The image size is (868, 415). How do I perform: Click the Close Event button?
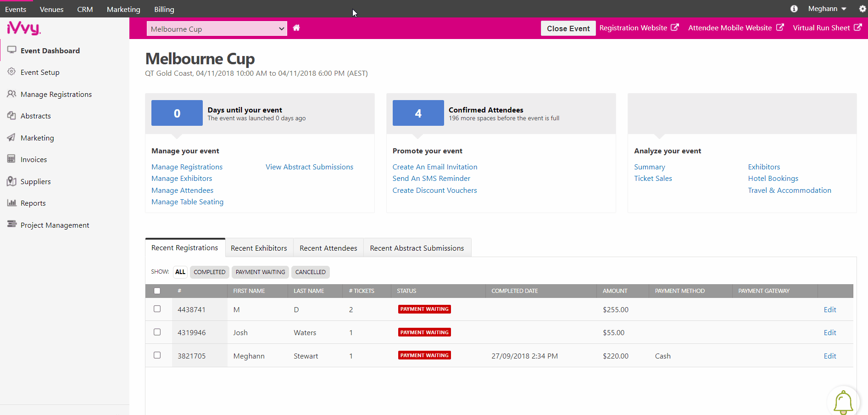click(568, 28)
